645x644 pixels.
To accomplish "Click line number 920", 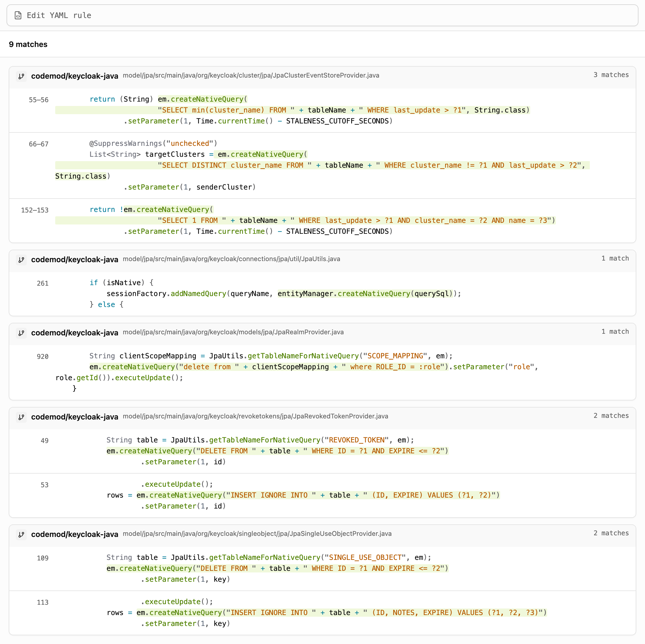I will [x=43, y=356].
